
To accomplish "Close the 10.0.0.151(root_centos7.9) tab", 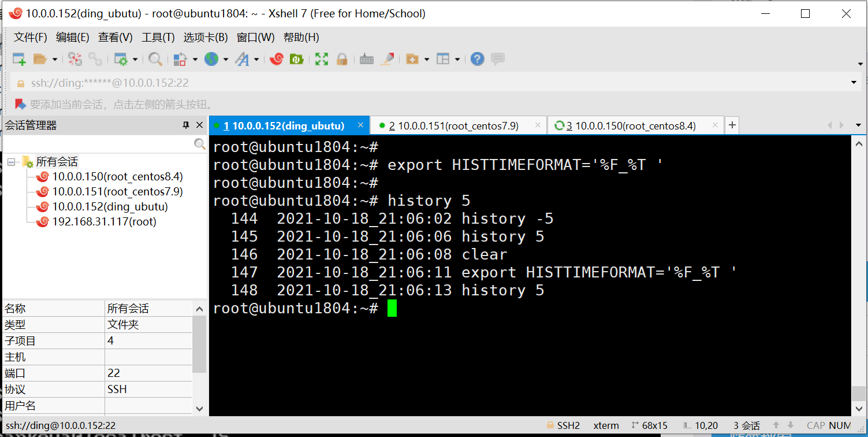I will 538,125.
